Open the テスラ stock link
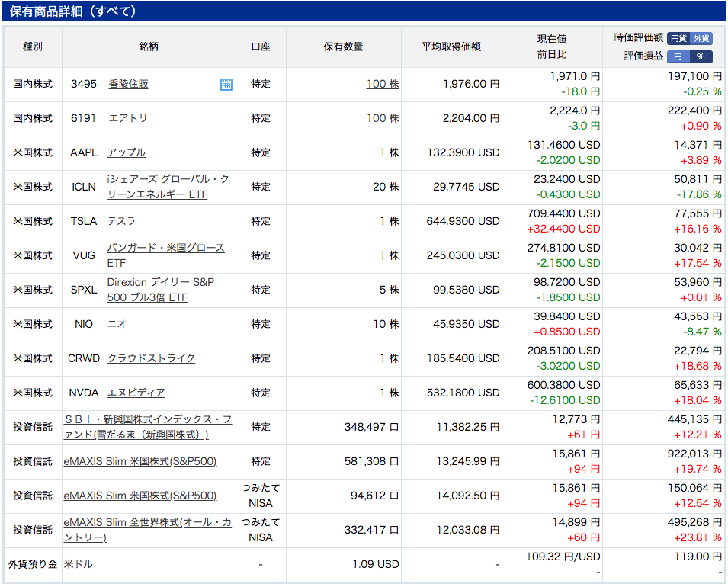This screenshot has width=728, height=587. coord(121,221)
